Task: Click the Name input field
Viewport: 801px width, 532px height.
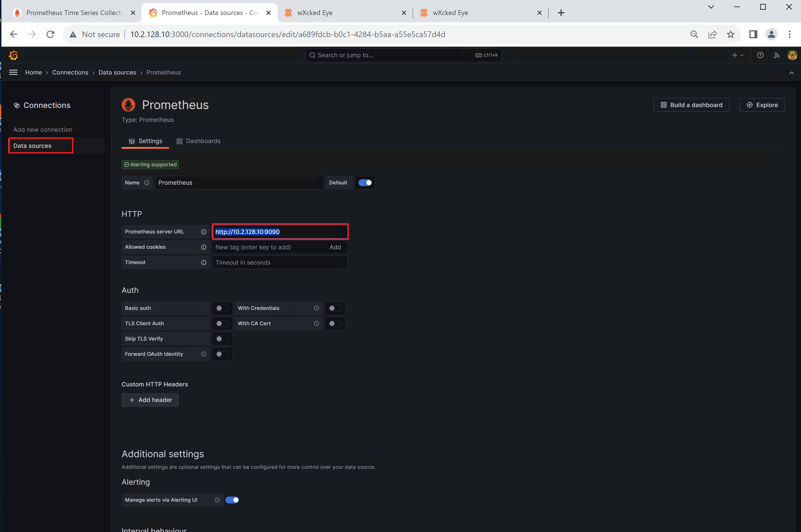Action: 239,182
